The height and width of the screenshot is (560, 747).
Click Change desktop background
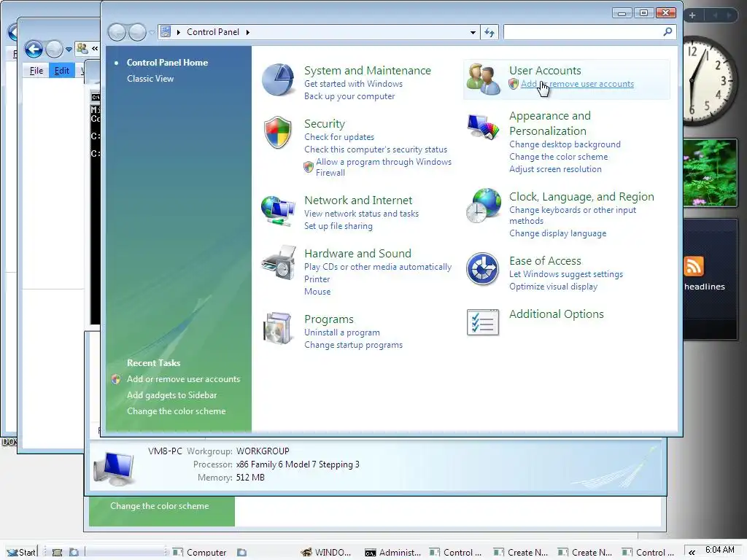coord(565,144)
